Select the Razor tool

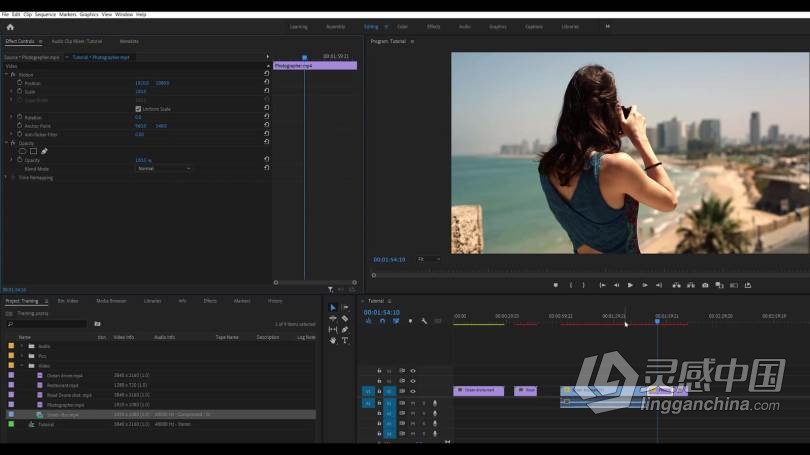(x=345, y=319)
